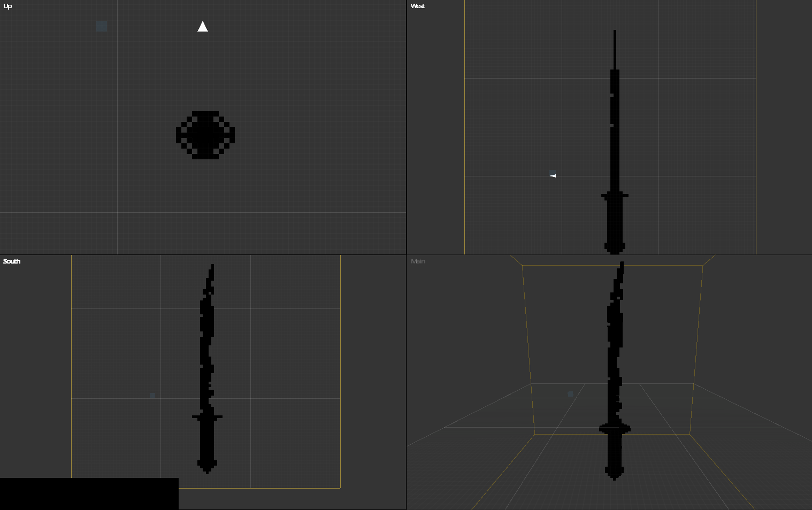Image resolution: width=812 pixels, height=510 pixels.
Task: Activate the Up viewport label
Action: (7, 6)
